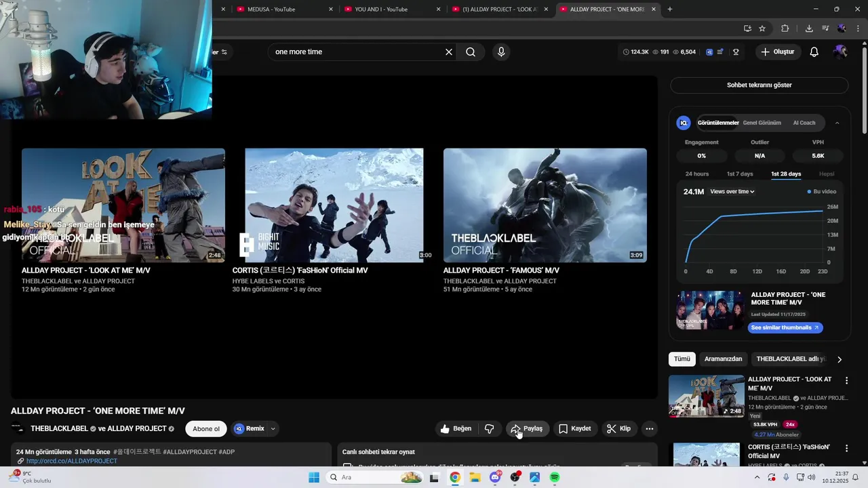The image size is (868, 488).
Task: Open File Explorer from the taskbar
Action: click(x=475, y=478)
